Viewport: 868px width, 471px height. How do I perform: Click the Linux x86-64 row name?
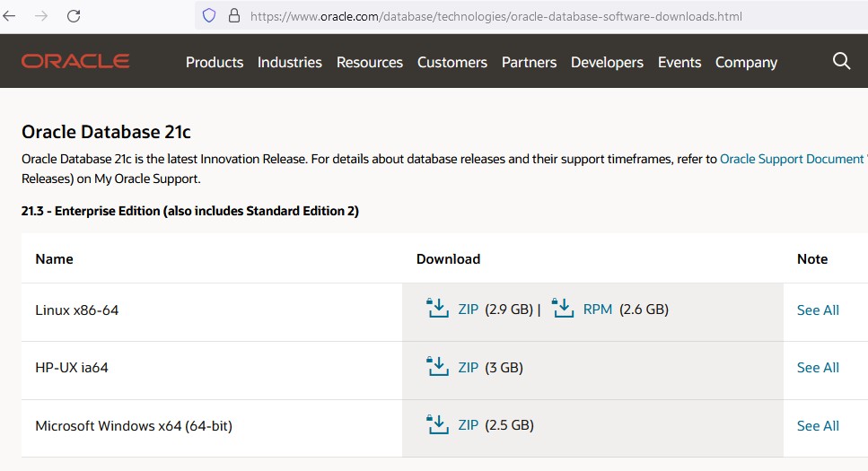[x=77, y=310]
